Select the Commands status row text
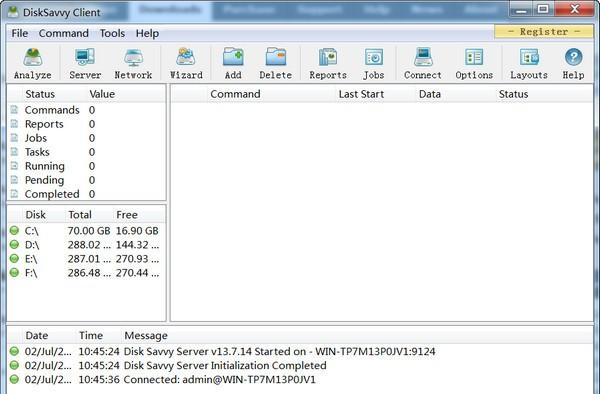The width and height of the screenshot is (600, 394). pyautogui.click(x=52, y=110)
